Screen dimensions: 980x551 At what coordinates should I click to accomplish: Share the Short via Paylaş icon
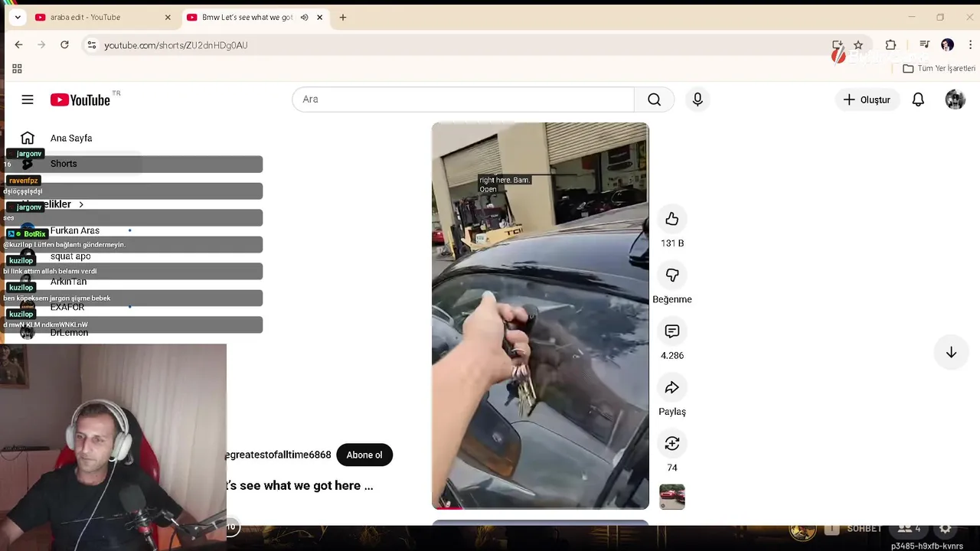coord(671,387)
